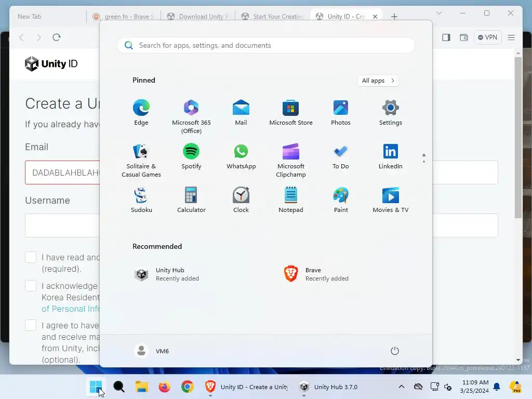Open the Clock app
532x399 pixels.
click(x=241, y=200)
